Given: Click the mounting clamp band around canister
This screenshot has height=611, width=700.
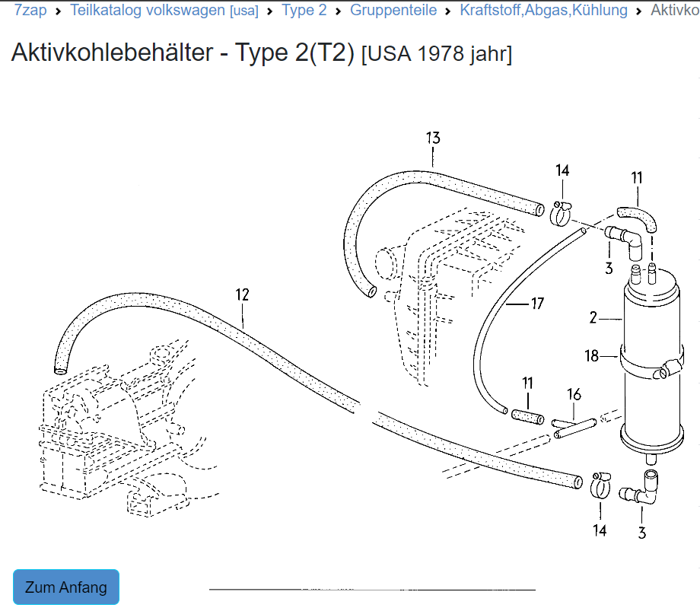Looking at the screenshot, I should tap(647, 364).
